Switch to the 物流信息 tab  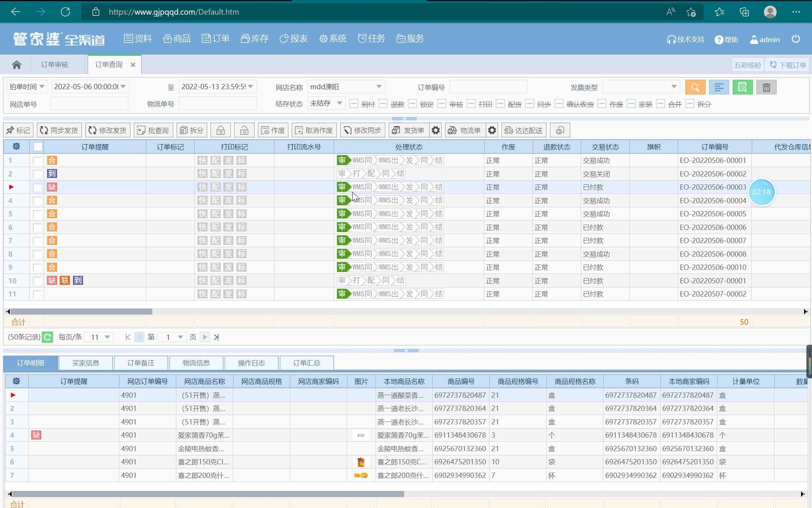196,363
